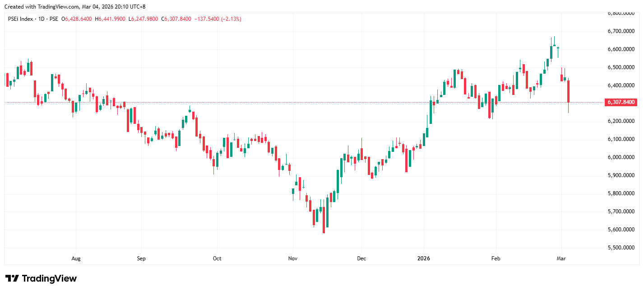Click the 6,000.0000 price axis label
This screenshot has width=644, height=292.
(621, 157)
